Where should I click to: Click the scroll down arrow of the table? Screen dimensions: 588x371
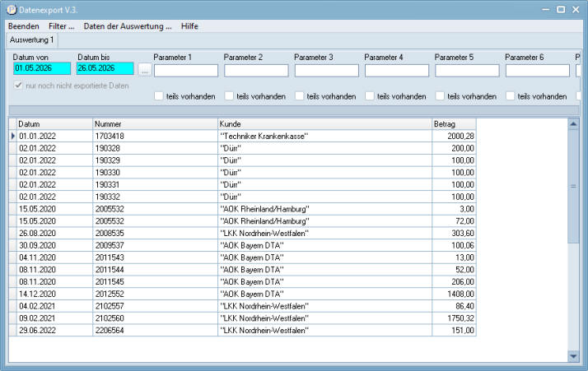click(573, 356)
